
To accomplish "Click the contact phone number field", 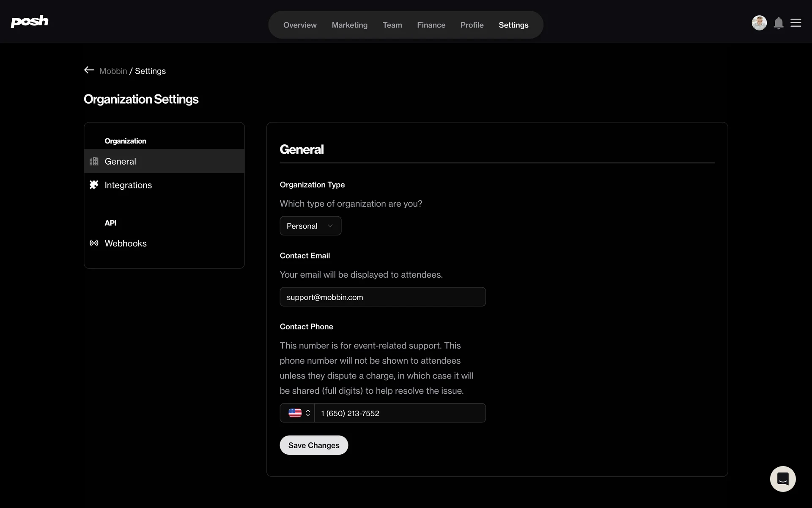I will 399,413.
